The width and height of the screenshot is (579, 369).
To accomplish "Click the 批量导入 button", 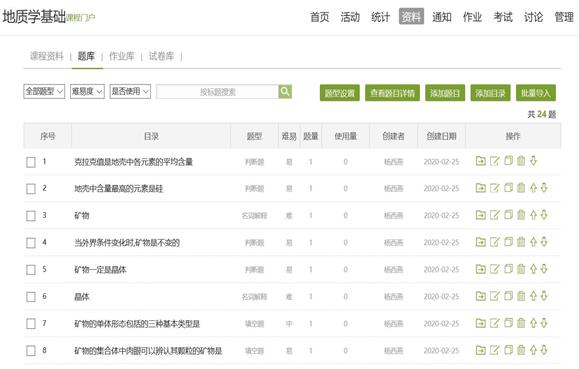I will (x=536, y=93).
